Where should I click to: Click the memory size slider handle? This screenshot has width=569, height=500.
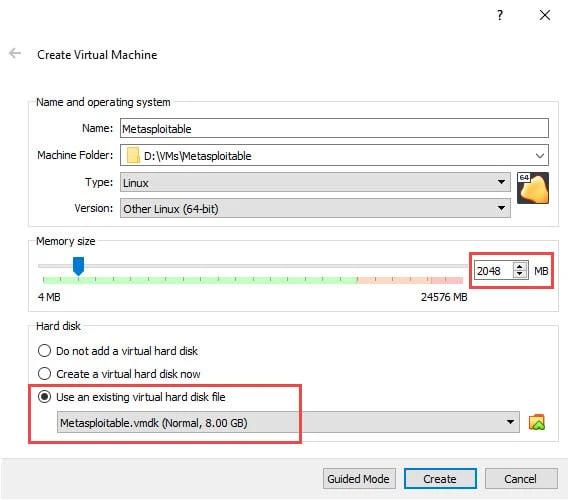tap(78, 266)
